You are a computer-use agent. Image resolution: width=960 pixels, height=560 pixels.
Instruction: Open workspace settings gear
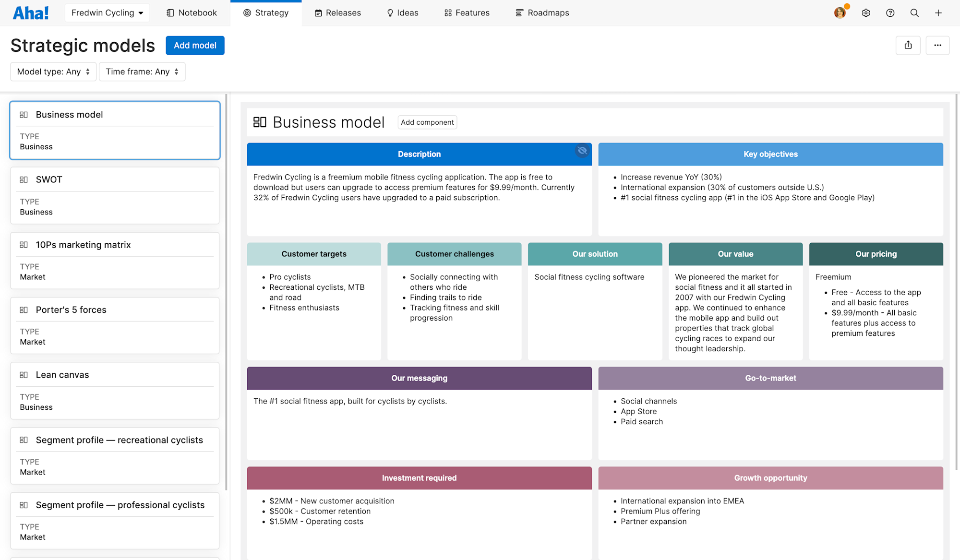pyautogui.click(x=866, y=13)
